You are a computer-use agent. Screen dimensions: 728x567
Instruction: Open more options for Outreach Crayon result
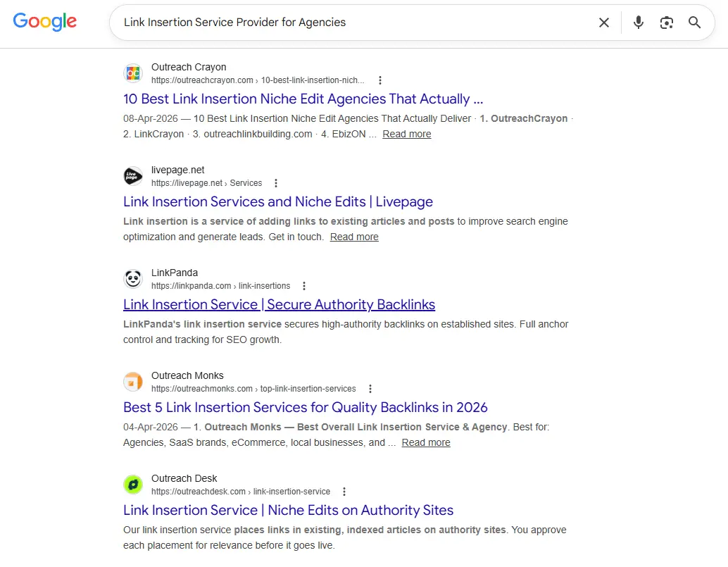[380, 80]
